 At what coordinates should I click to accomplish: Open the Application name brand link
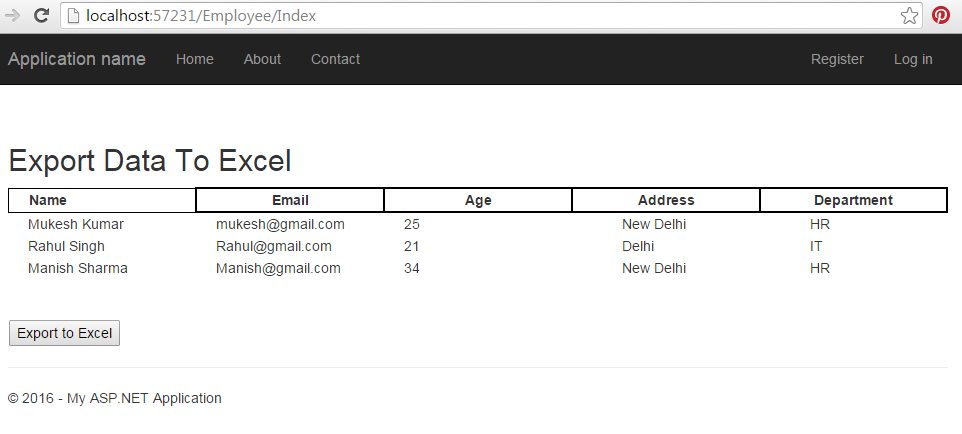coord(77,59)
